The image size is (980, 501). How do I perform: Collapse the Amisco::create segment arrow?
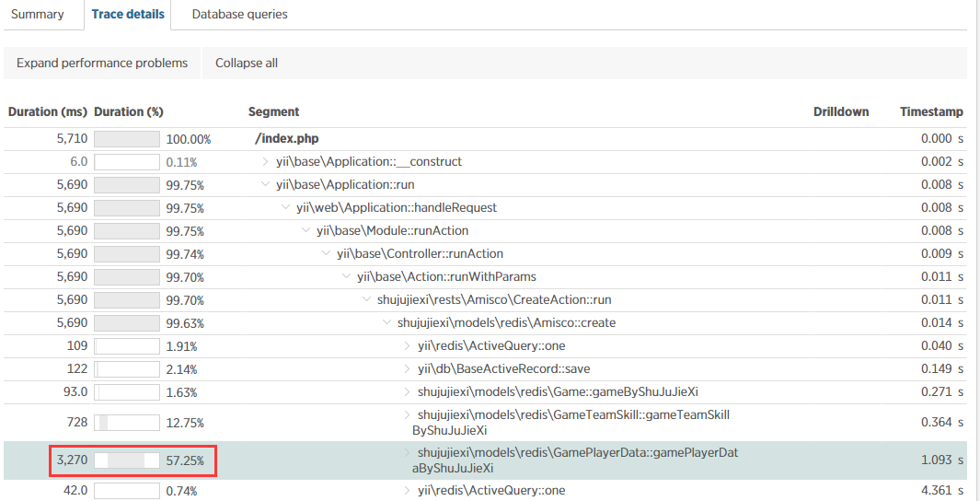click(x=387, y=323)
